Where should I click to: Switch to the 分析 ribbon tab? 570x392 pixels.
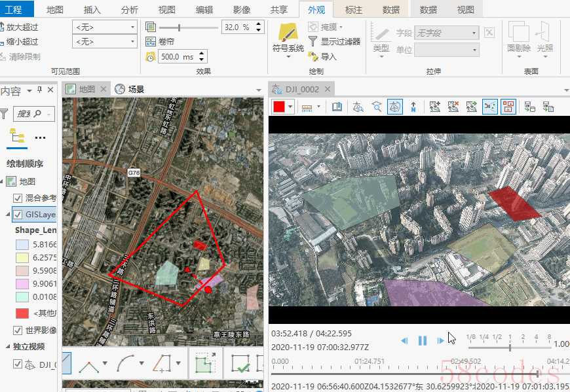(x=130, y=10)
